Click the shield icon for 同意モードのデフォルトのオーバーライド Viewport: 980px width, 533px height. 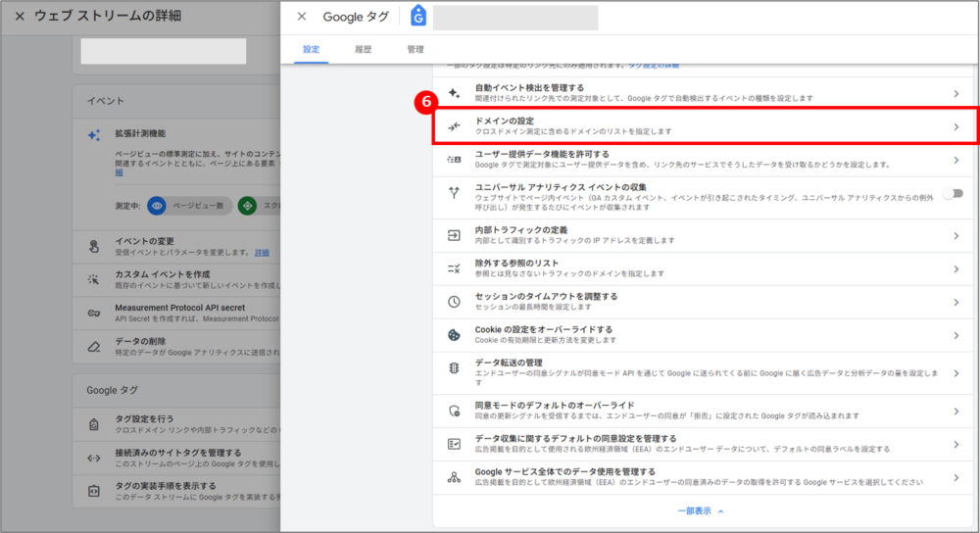454,411
